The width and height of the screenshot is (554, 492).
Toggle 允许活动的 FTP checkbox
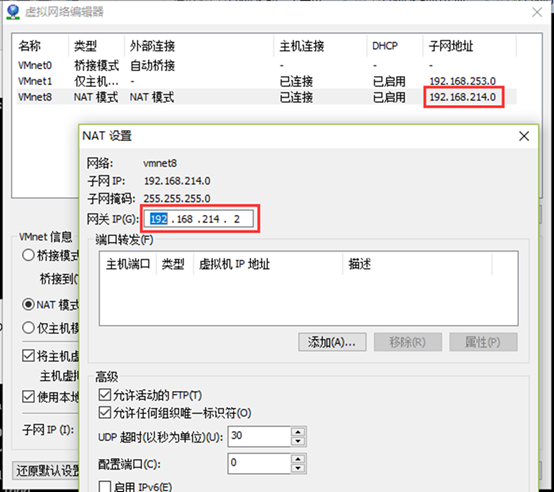click(x=105, y=395)
